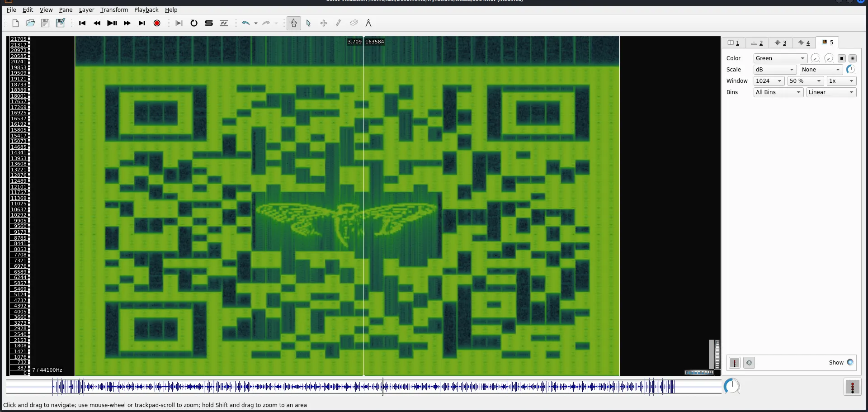Toggle the blurred dot smoothing button in Color row
The height and width of the screenshot is (412, 868).
point(853,58)
